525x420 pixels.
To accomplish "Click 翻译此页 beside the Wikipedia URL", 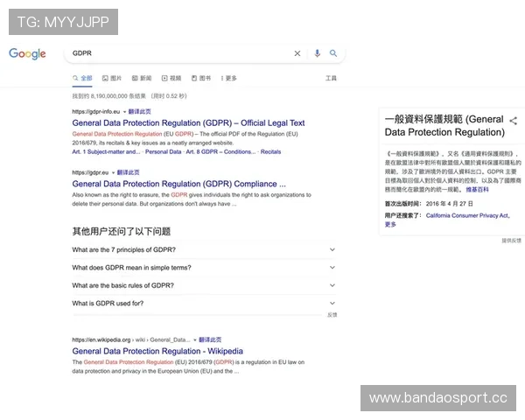I will (x=210, y=339).
